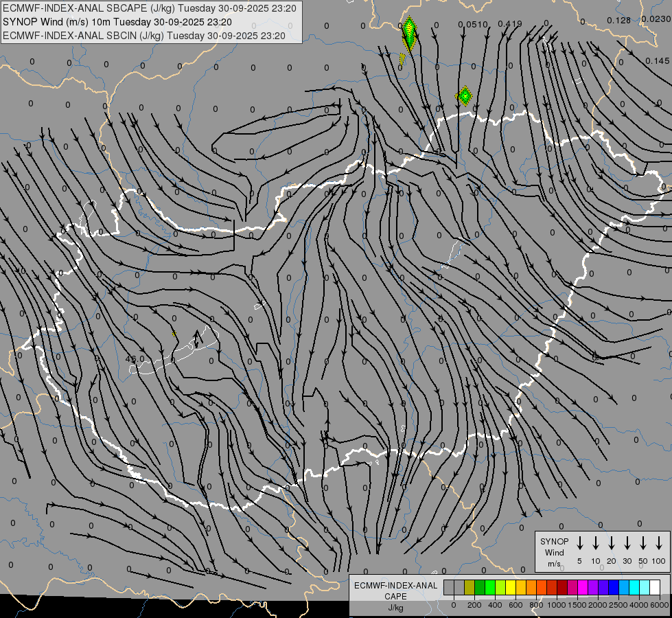Pick the bright magenta swatch before 1500

pyautogui.click(x=583, y=588)
